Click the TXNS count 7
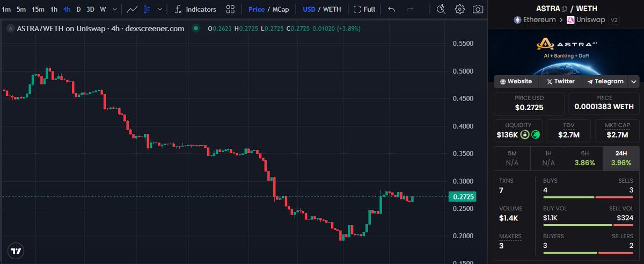 pyautogui.click(x=501, y=190)
